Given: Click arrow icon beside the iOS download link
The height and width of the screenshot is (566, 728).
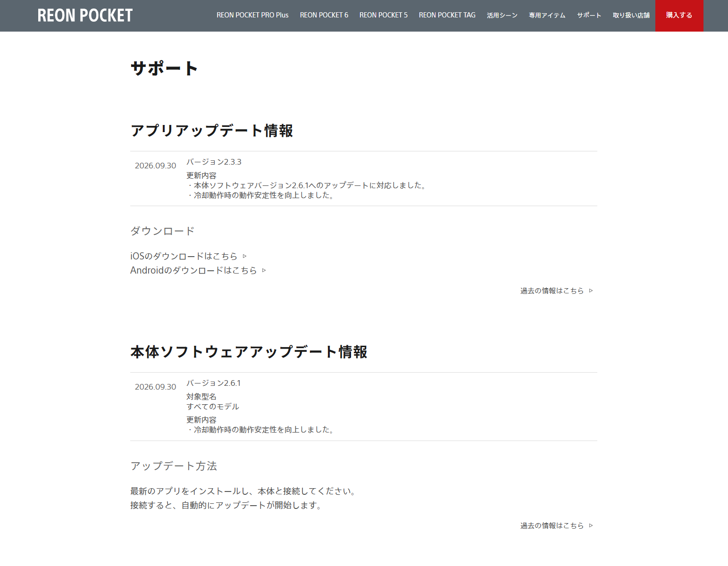Looking at the screenshot, I should (244, 256).
